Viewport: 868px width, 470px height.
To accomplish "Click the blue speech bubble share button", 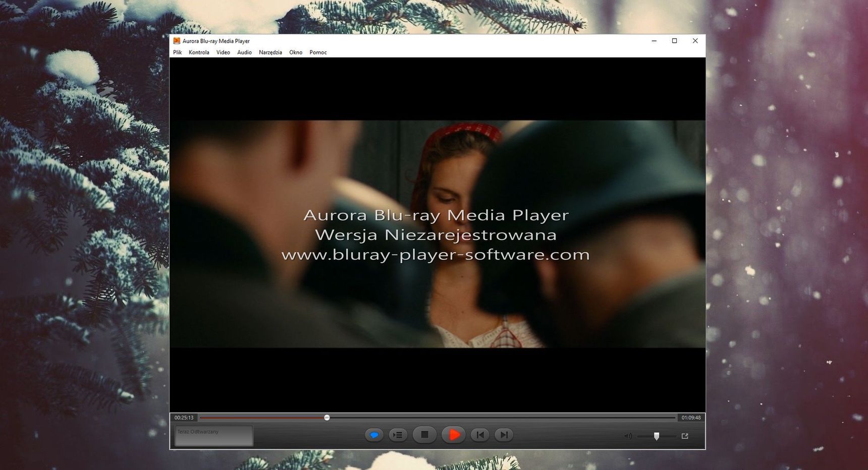I will [x=374, y=435].
